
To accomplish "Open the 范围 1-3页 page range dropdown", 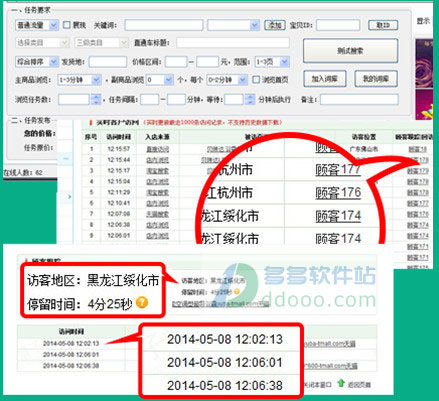I will click(272, 62).
